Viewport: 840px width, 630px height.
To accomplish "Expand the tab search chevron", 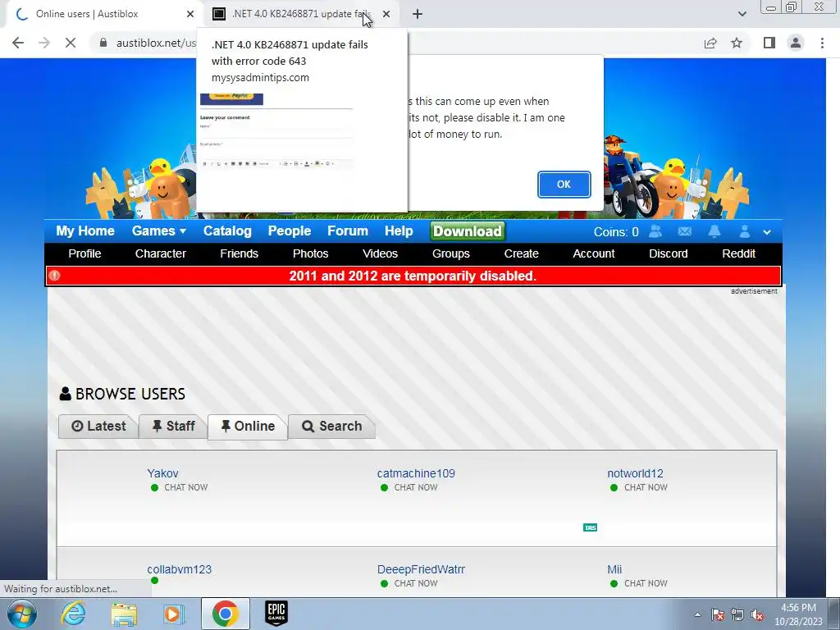I will (x=742, y=14).
